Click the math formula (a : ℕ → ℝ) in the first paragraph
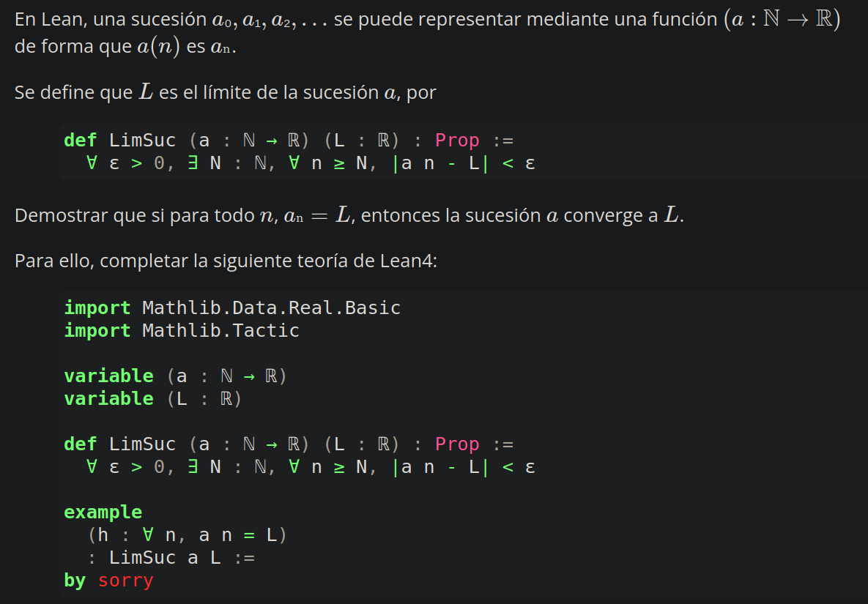This screenshot has width=868, height=604. click(x=781, y=20)
